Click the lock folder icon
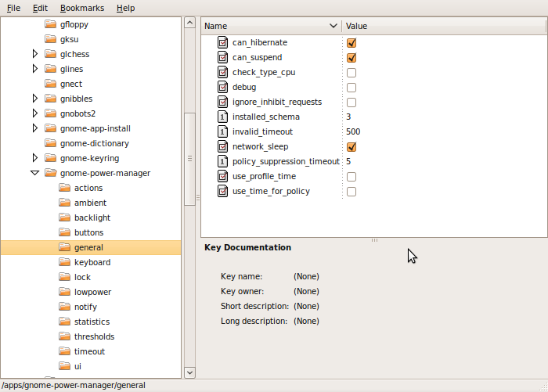 [65, 277]
